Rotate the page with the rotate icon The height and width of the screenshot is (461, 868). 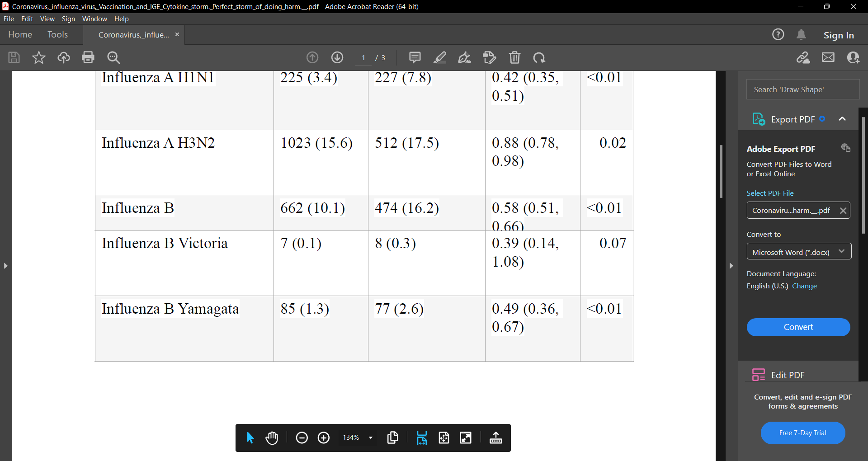coord(539,57)
